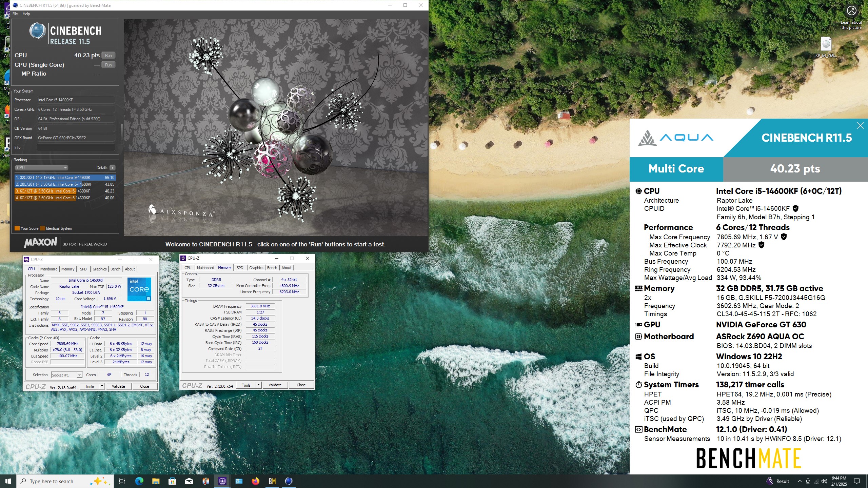The width and height of the screenshot is (868, 488).
Task: Open File Explorer from the taskbar
Action: coord(156,481)
